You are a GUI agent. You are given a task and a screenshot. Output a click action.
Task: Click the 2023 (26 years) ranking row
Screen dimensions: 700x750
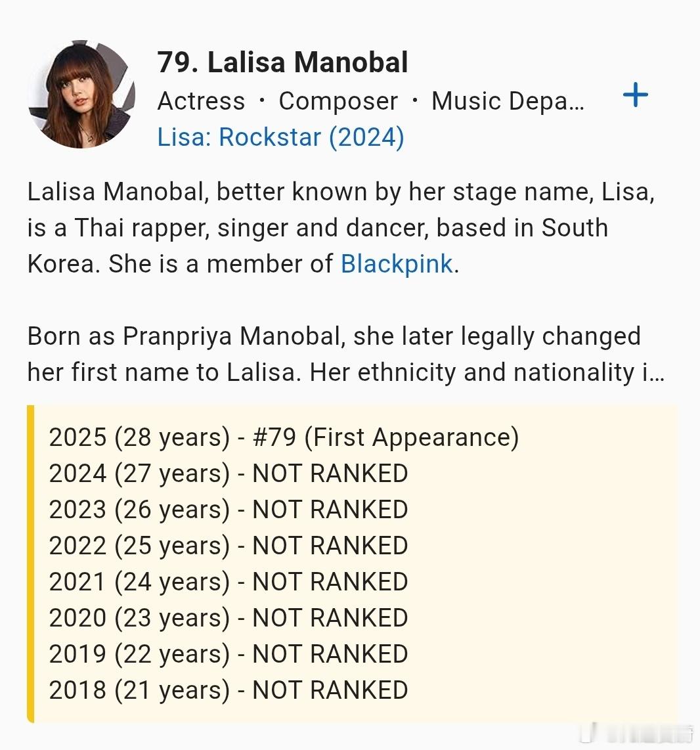click(x=229, y=510)
